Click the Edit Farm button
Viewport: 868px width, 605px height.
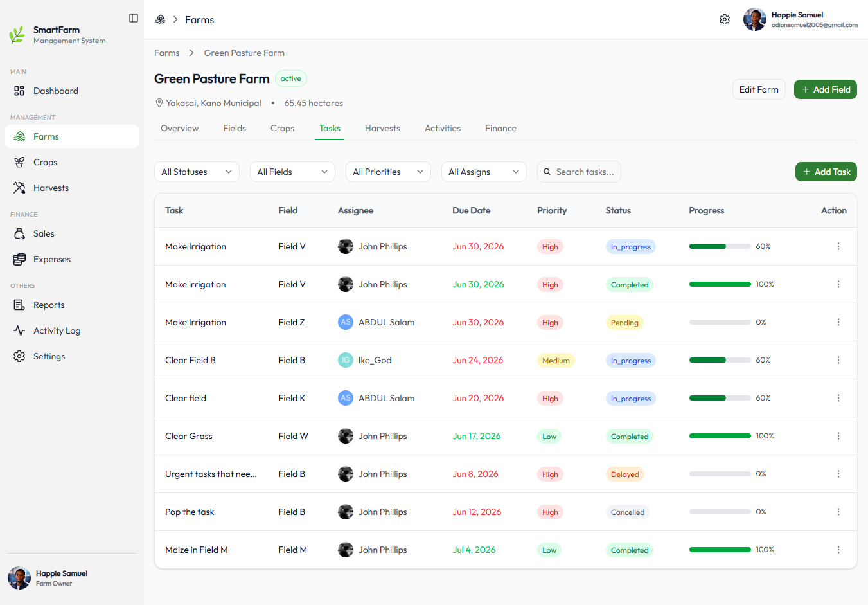tap(759, 89)
